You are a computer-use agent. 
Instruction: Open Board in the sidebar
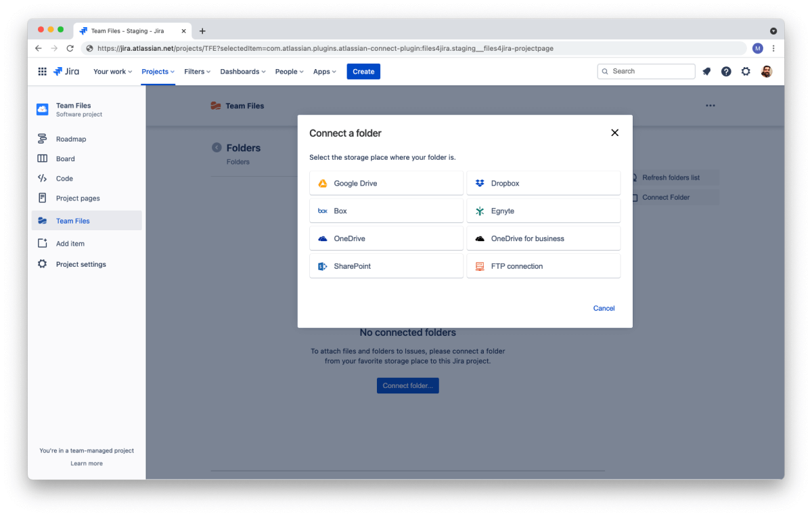click(x=87, y=158)
